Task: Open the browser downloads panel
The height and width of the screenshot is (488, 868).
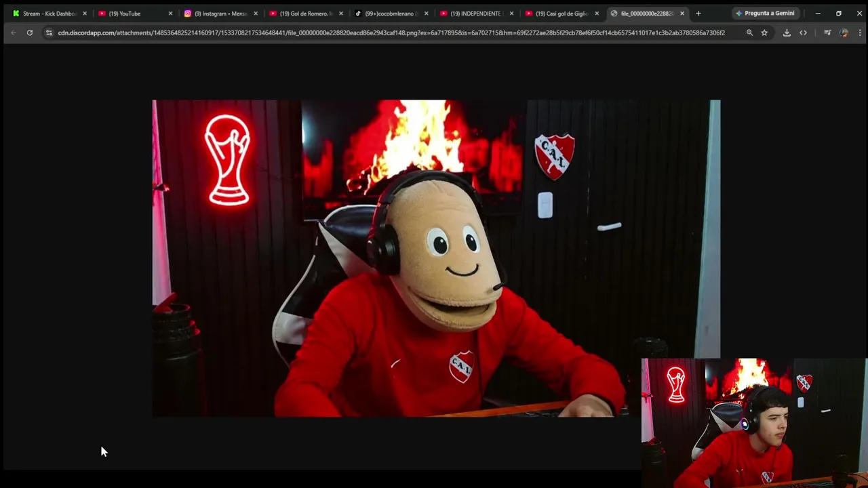Action: (x=787, y=33)
